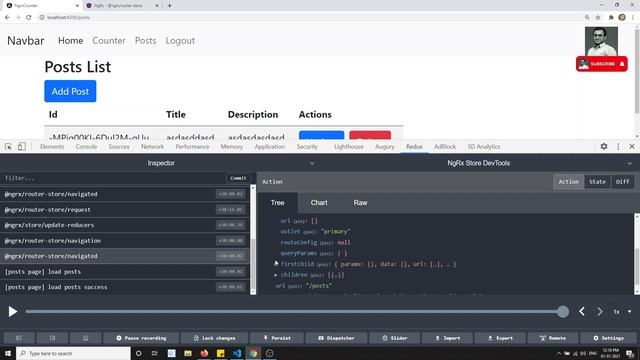
Task: Reload the page in Chrome
Action: [x=29, y=18]
